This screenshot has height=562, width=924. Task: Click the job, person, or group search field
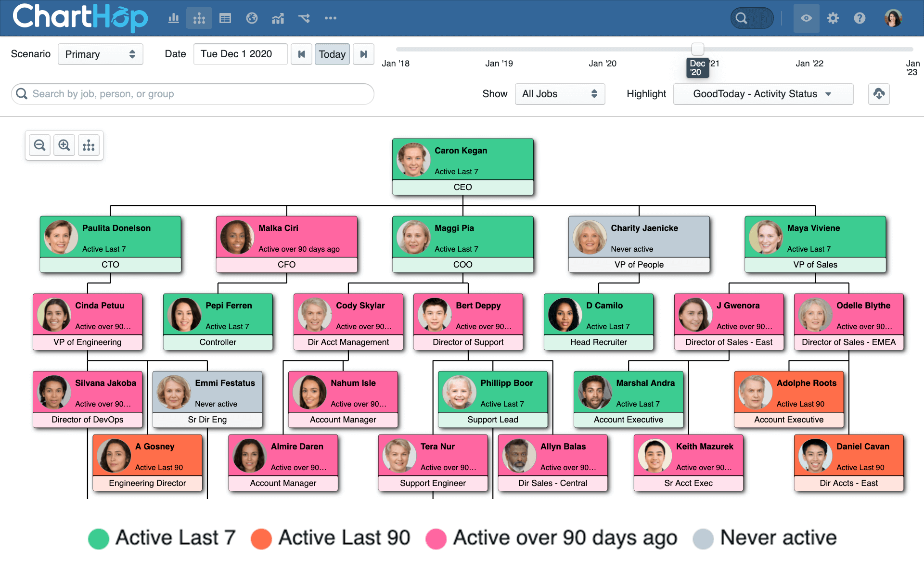pos(192,94)
